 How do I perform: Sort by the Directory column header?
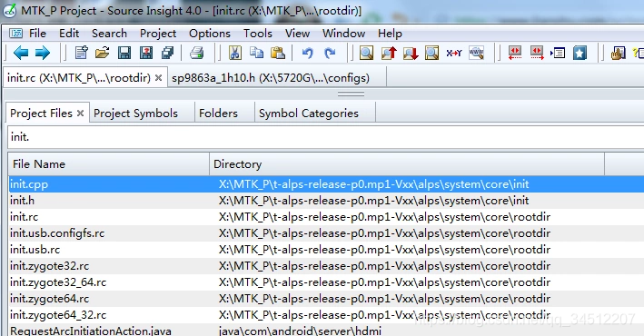[407, 163]
